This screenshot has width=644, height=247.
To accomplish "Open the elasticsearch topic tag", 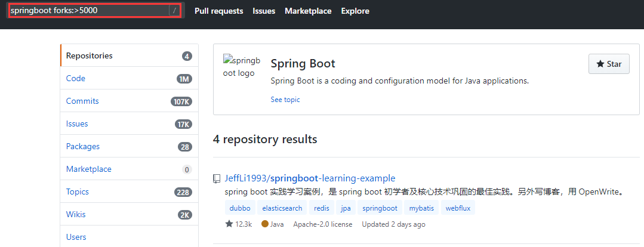I will pos(282,208).
